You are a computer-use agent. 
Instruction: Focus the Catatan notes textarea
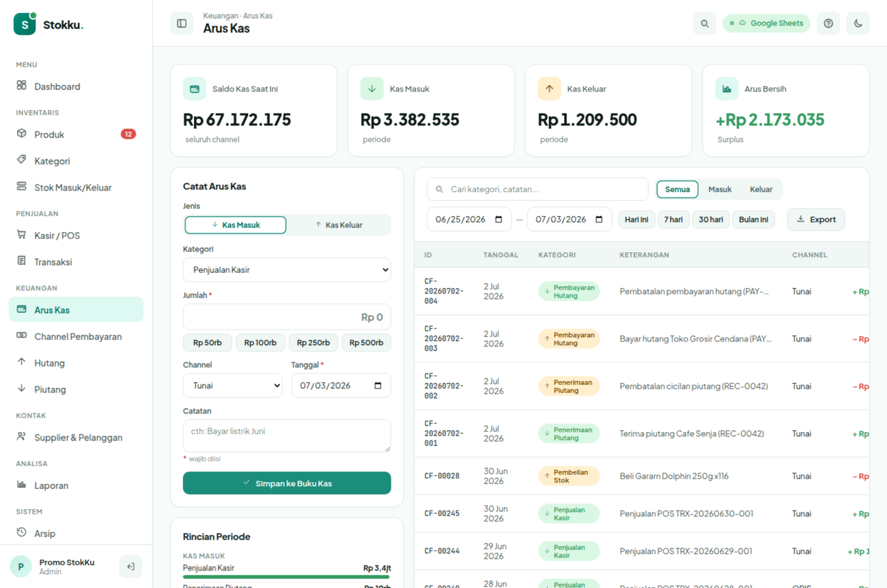(287, 436)
